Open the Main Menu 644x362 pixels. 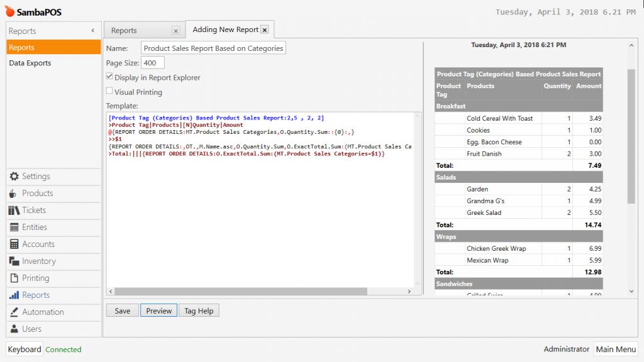pos(616,349)
